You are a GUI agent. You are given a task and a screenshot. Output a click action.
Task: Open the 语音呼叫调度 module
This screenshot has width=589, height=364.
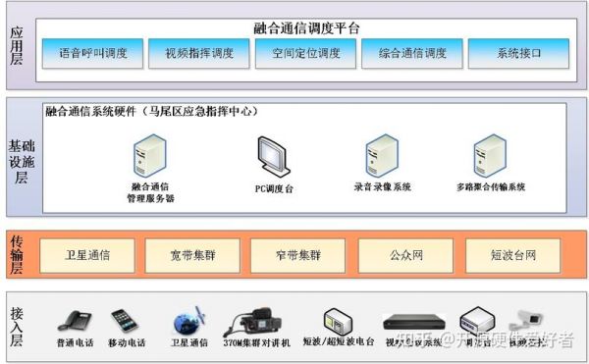(x=93, y=53)
